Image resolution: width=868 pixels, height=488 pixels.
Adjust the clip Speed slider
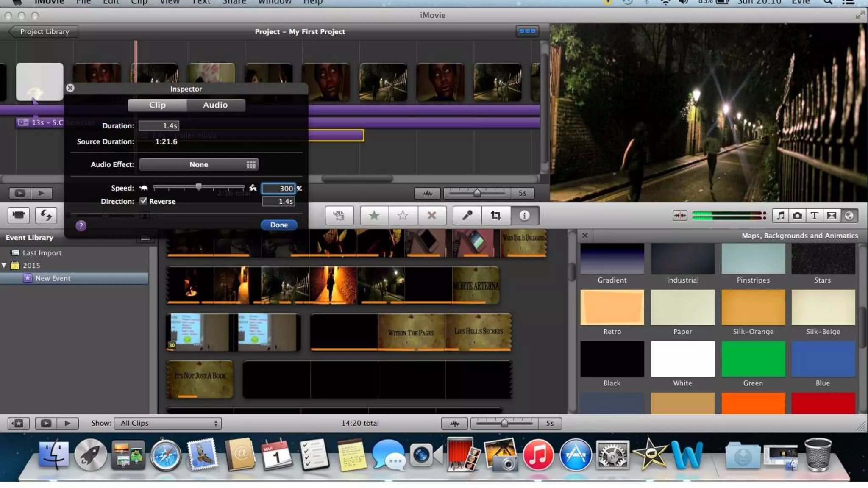(198, 187)
